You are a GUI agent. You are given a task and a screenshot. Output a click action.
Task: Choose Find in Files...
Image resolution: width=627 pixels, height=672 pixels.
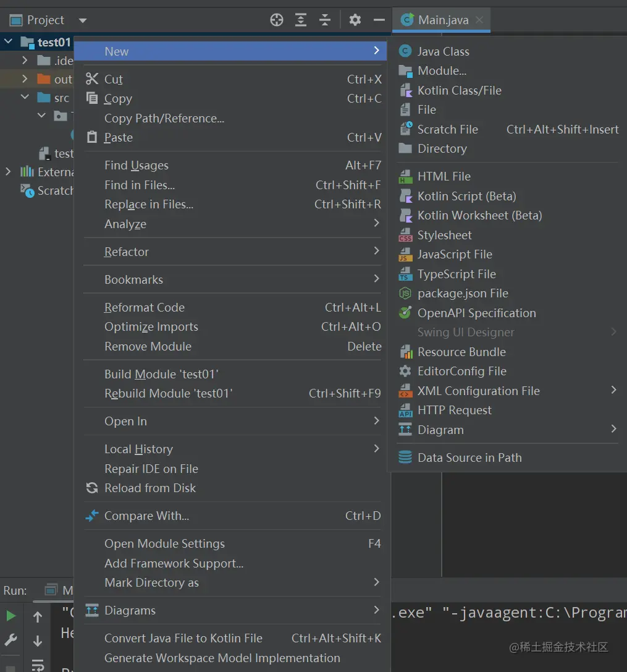click(x=232, y=185)
